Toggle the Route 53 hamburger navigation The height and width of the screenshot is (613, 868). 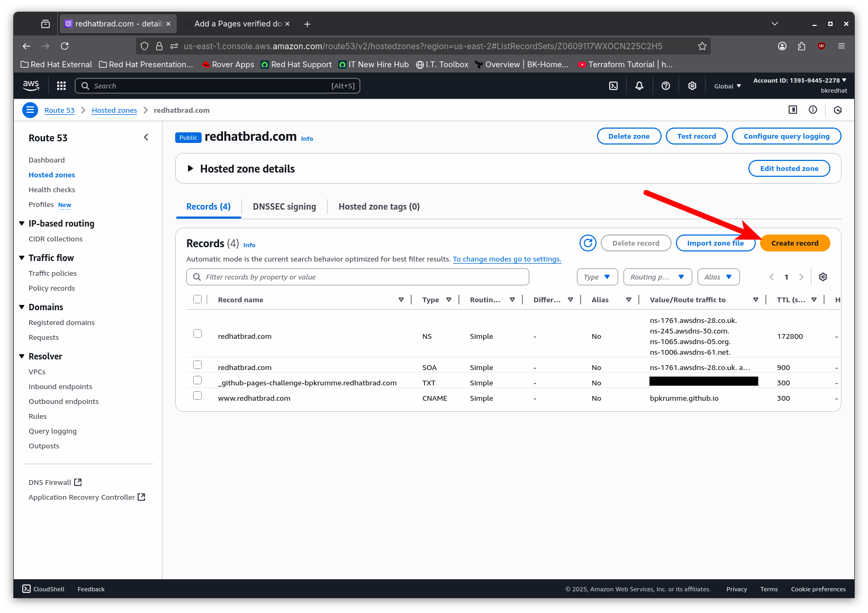30,110
